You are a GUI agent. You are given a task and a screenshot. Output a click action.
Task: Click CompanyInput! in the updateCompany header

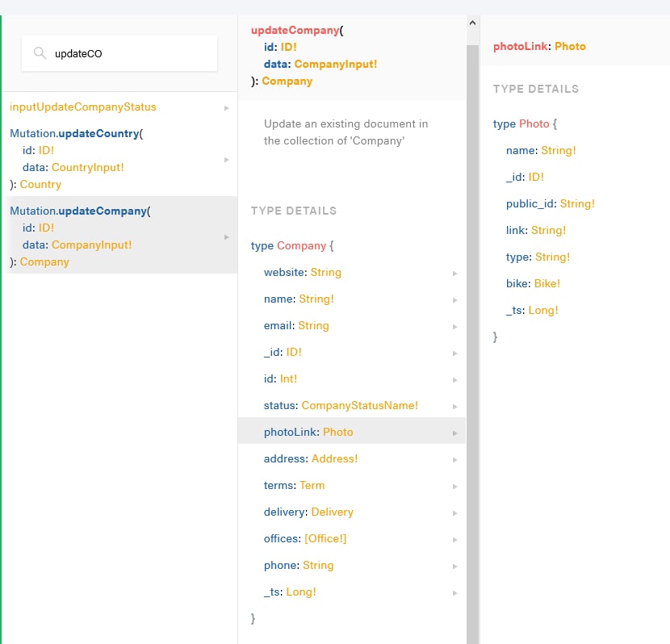(x=336, y=64)
